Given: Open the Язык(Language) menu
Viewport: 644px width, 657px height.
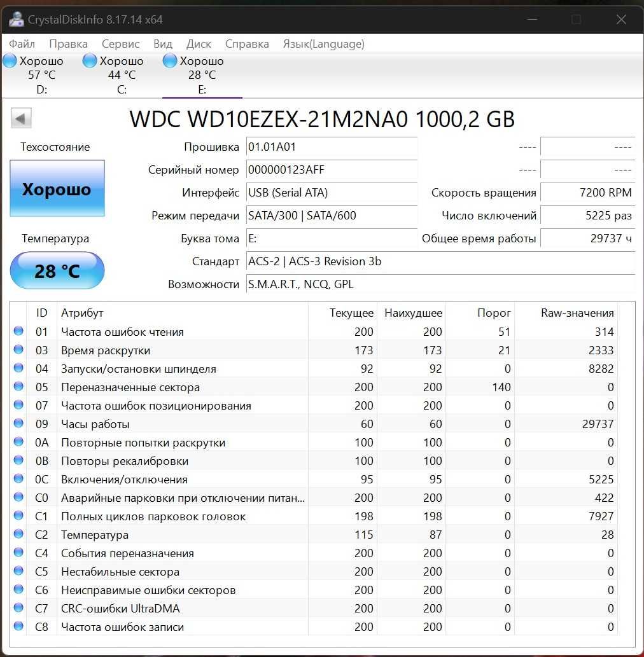Looking at the screenshot, I should (324, 44).
